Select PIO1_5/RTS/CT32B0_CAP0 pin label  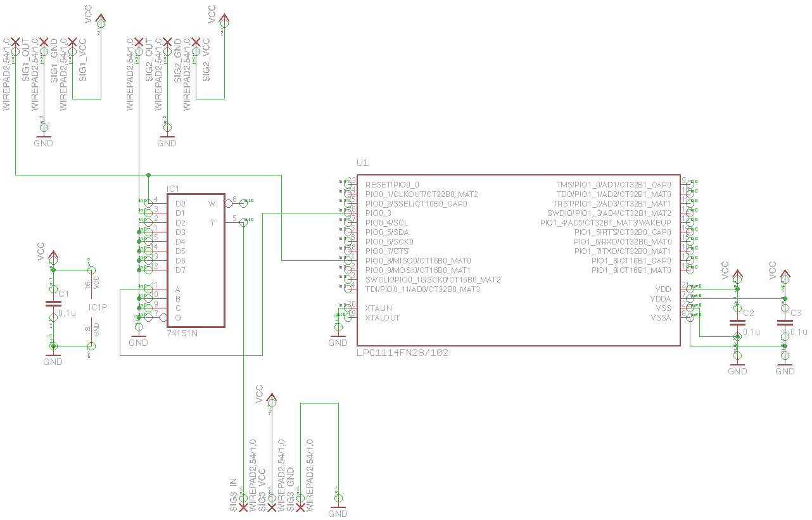623,232
